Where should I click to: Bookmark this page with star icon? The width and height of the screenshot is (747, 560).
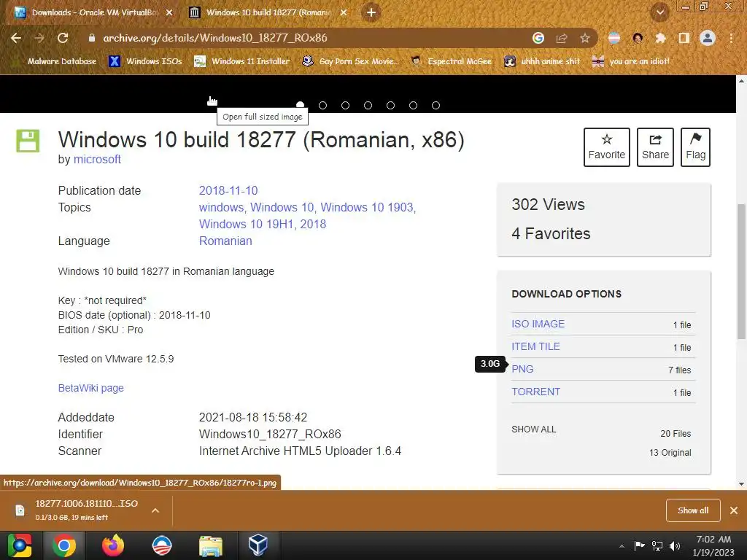coord(585,38)
